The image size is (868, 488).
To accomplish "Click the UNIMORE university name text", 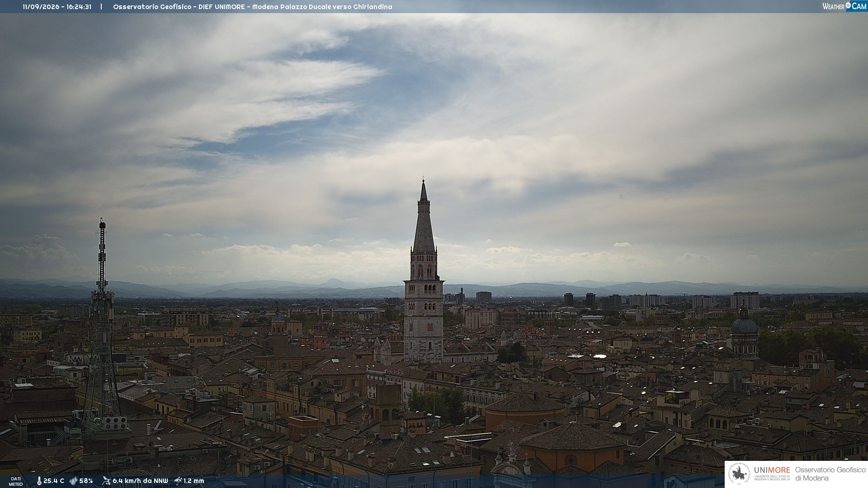I will (x=772, y=470).
